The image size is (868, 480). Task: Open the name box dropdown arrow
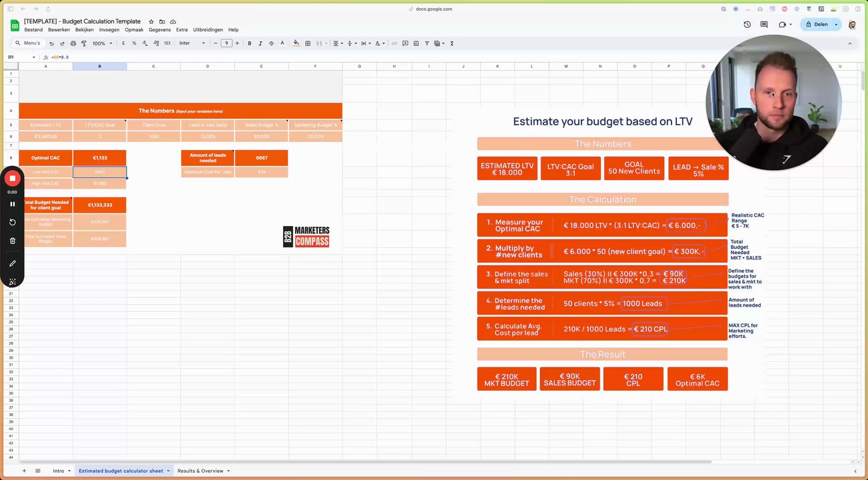point(33,57)
